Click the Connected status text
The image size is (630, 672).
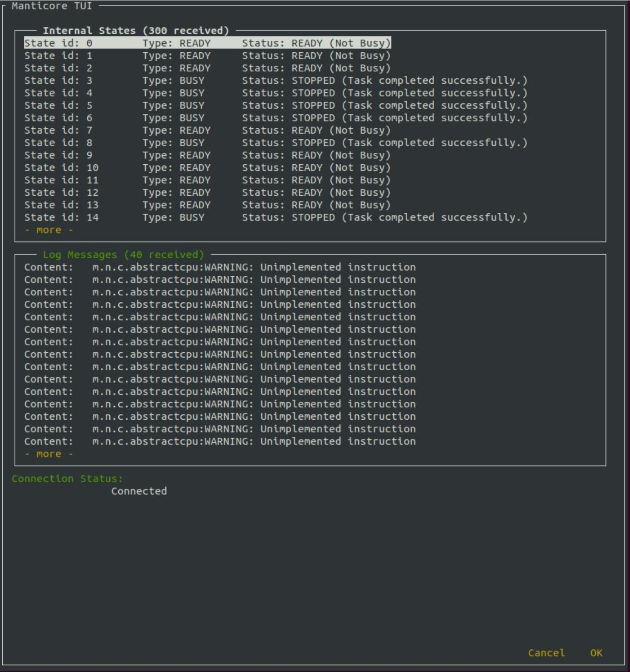(139, 491)
